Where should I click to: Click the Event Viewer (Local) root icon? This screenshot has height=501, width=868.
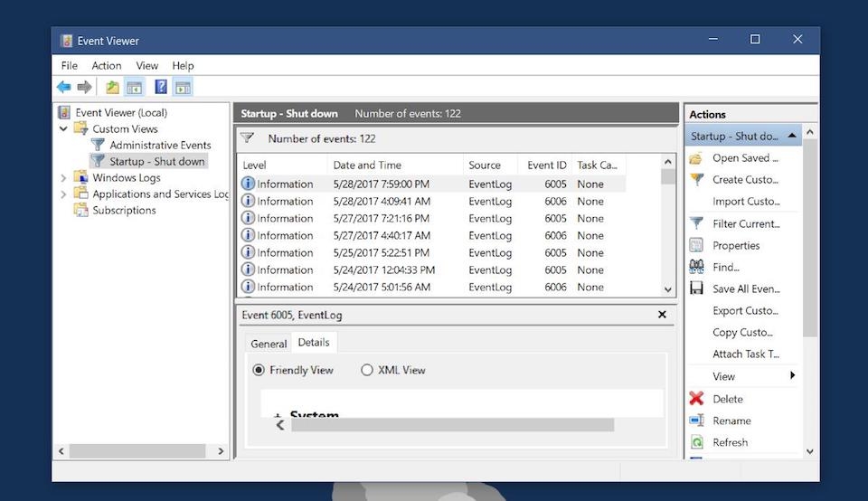tap(64, 112)
